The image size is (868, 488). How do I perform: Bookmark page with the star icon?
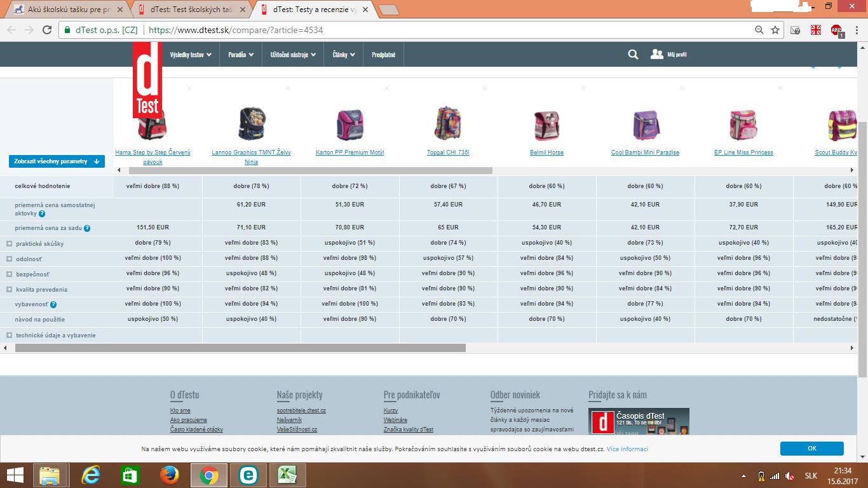point(775,30)
